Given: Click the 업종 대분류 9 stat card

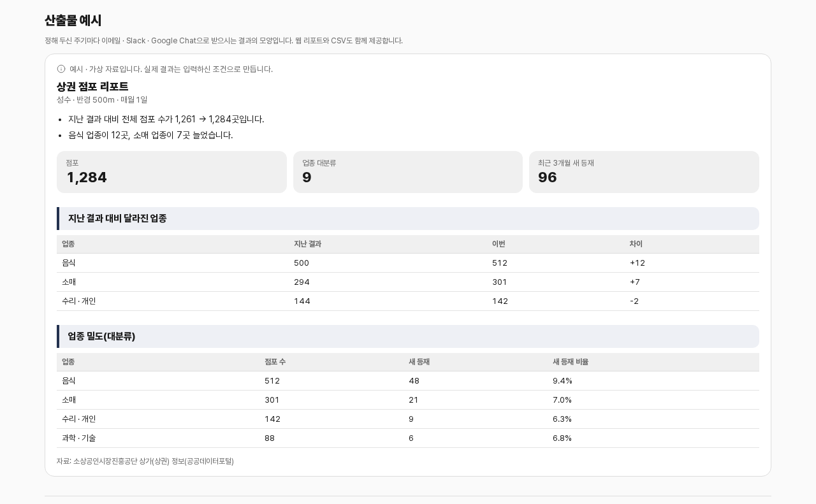Looking at the screenshot, I should tap(408, 172).
